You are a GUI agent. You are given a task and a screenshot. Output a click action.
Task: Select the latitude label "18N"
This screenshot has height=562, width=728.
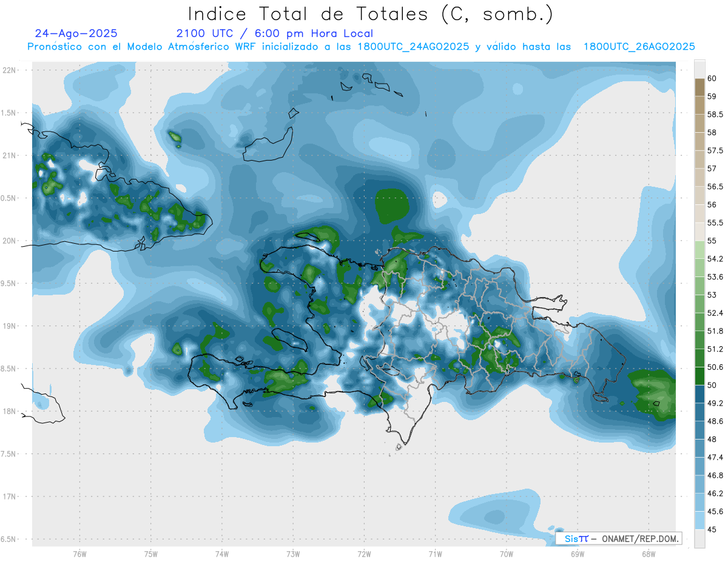[x=9, y=411]
